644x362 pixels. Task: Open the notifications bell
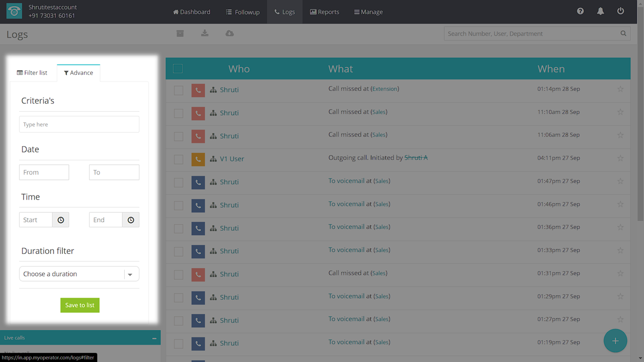point(600,11)
